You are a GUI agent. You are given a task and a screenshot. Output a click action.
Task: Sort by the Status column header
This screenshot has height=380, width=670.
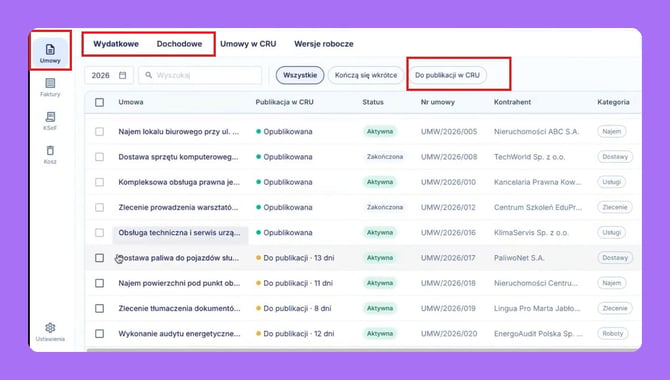[373, 102]
